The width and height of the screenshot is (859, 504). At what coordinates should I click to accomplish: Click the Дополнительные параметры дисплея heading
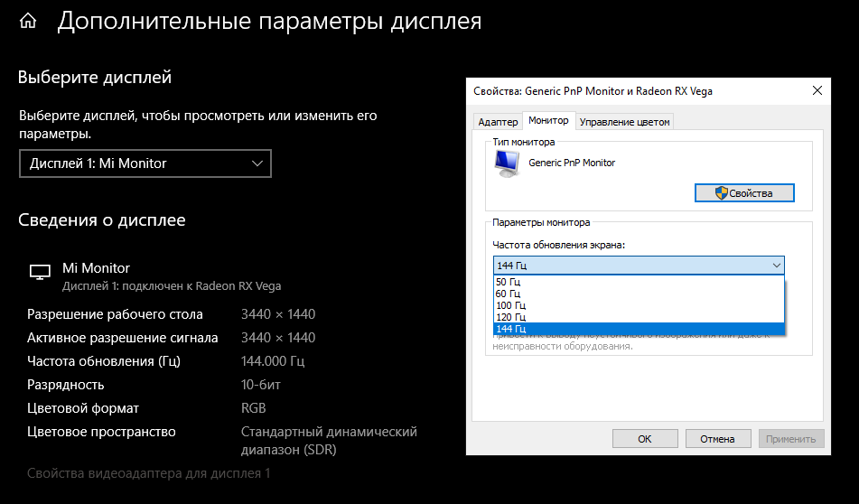[269, 21]
